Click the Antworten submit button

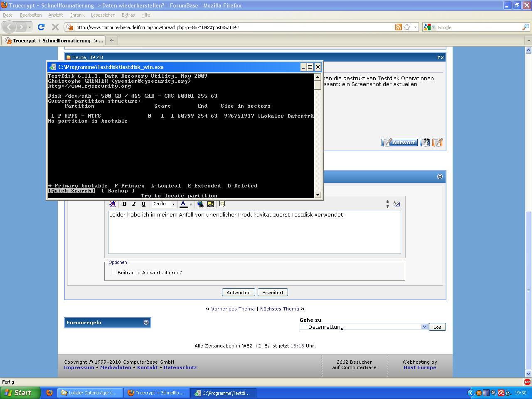(x=239, y=293)
